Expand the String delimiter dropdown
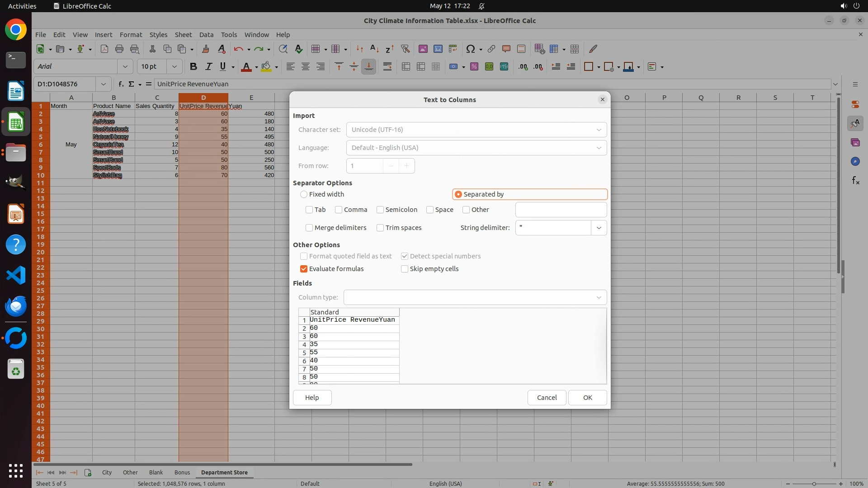This screenshot has width=868, height=488. tap(599, 228)
